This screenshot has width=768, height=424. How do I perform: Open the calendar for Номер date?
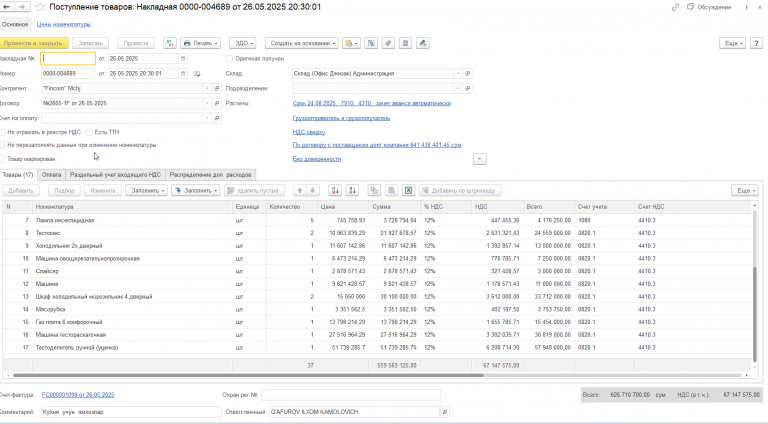183,73
